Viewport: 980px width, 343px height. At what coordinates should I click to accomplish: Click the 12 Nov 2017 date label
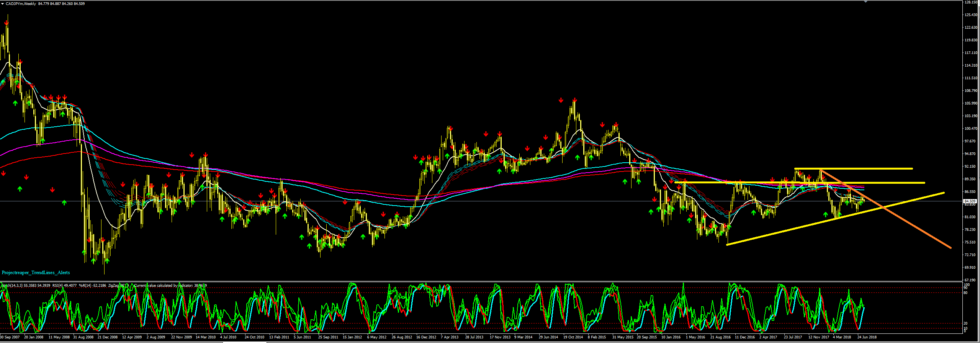tap(819, 337)
